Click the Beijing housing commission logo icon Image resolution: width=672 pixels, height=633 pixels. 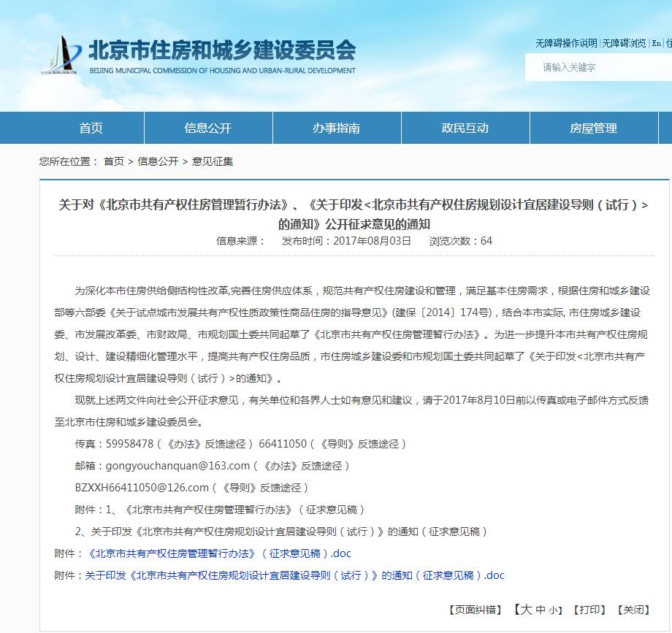pos(61,55)
